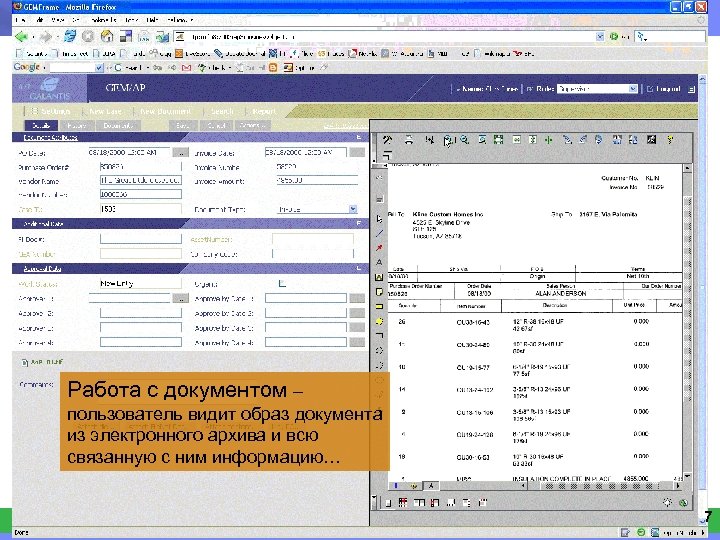Viewport: 720px width, 540px height.
Task: Open the AP Date picker button
Action: [180, 152]
